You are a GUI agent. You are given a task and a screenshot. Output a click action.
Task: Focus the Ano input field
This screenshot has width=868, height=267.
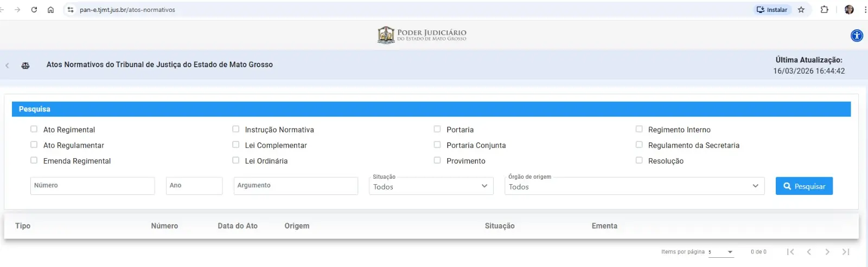194,186
